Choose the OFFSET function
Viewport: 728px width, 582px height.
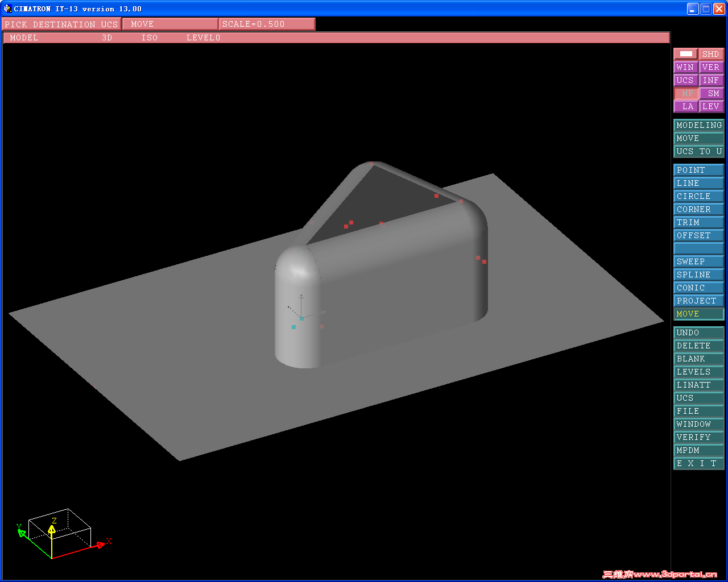699,235
